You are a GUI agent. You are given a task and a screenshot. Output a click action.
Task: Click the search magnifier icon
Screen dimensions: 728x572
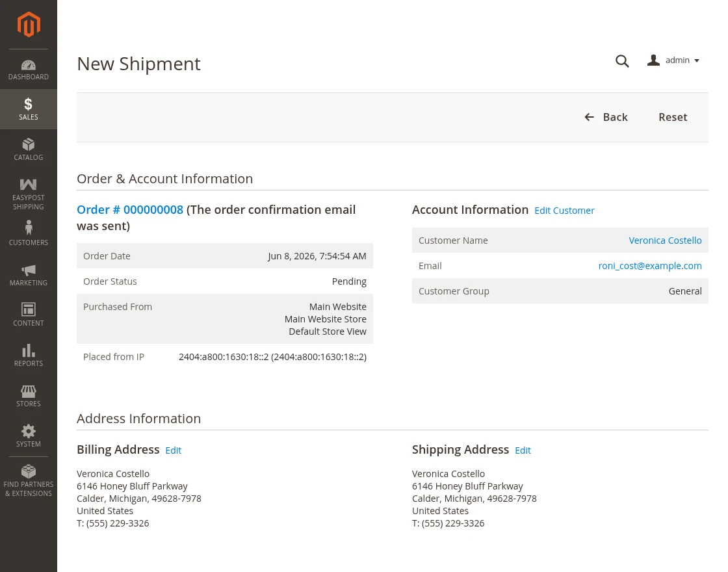[622, 61]
